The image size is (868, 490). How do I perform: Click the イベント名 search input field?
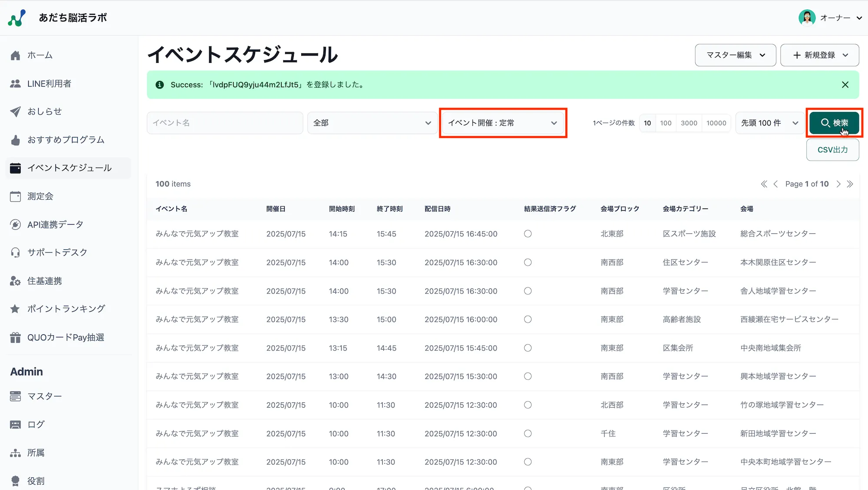[x=224, y=123]
